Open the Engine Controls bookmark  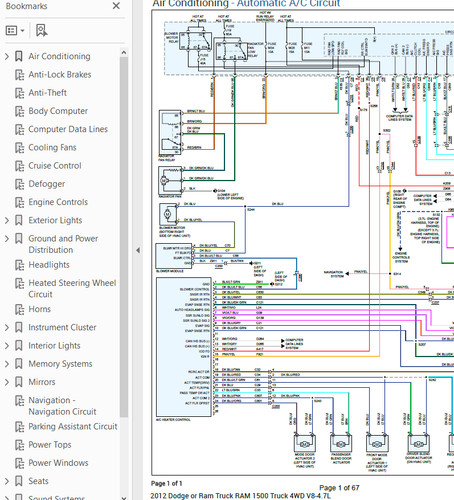tap(58, 202)
